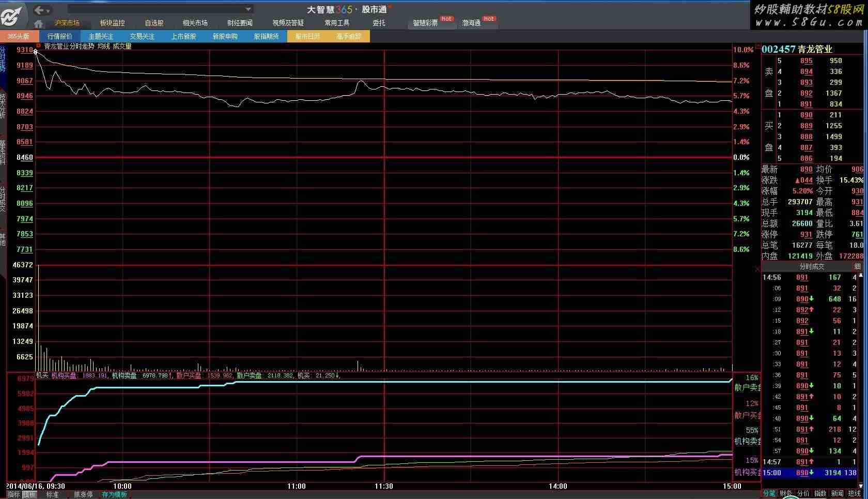Click buy level 5 price 886
Screen dimensions: 868x499
point(806,158)
